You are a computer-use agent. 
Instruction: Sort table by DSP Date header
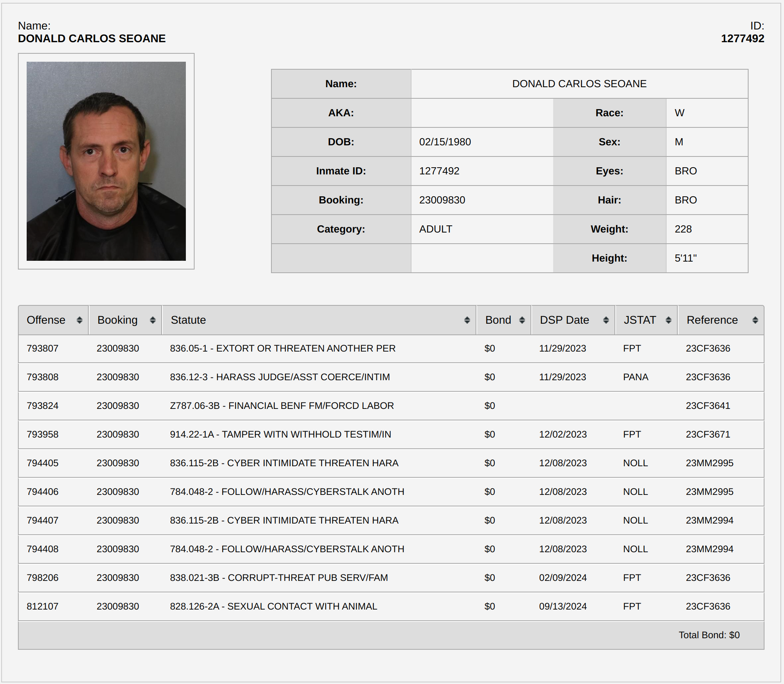564,320
